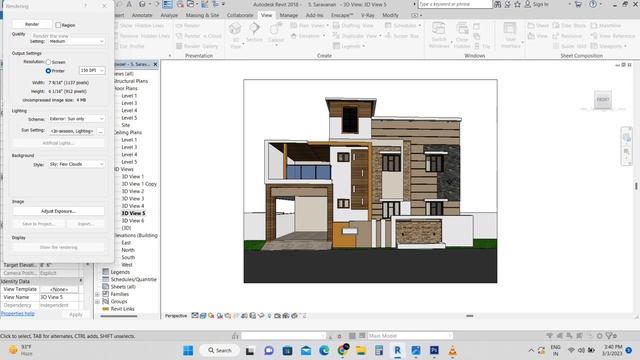Viewport: 640px width, 360px height.
Task: Click the Detail Level icon on the view control bar
Action: [x=195, y=316]
